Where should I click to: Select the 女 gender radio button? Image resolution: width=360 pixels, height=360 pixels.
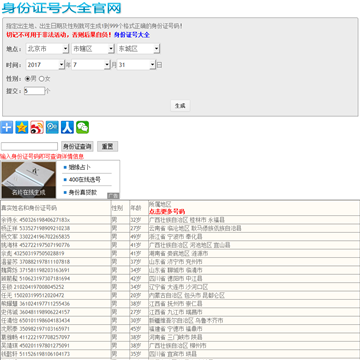click(x=42, y=79)
